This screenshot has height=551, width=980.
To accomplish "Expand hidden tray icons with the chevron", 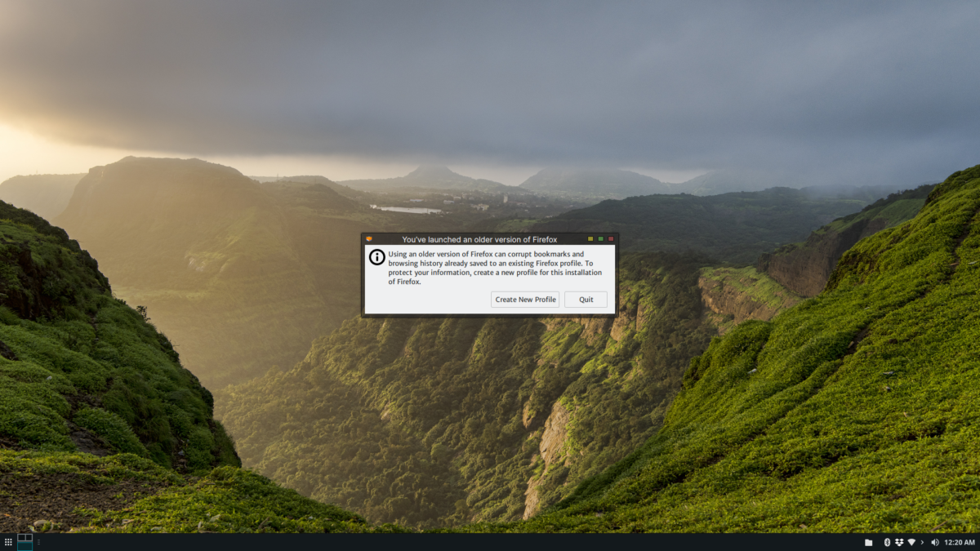I will pos(922,542).
